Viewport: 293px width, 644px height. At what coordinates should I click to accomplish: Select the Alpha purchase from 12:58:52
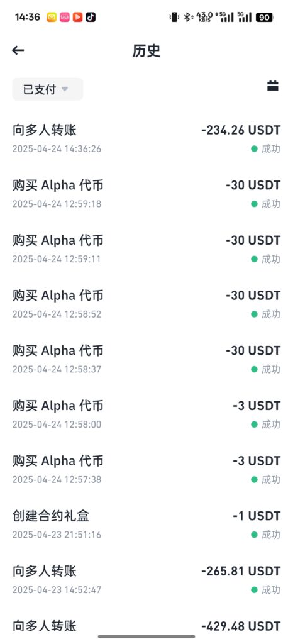point(146,304)
